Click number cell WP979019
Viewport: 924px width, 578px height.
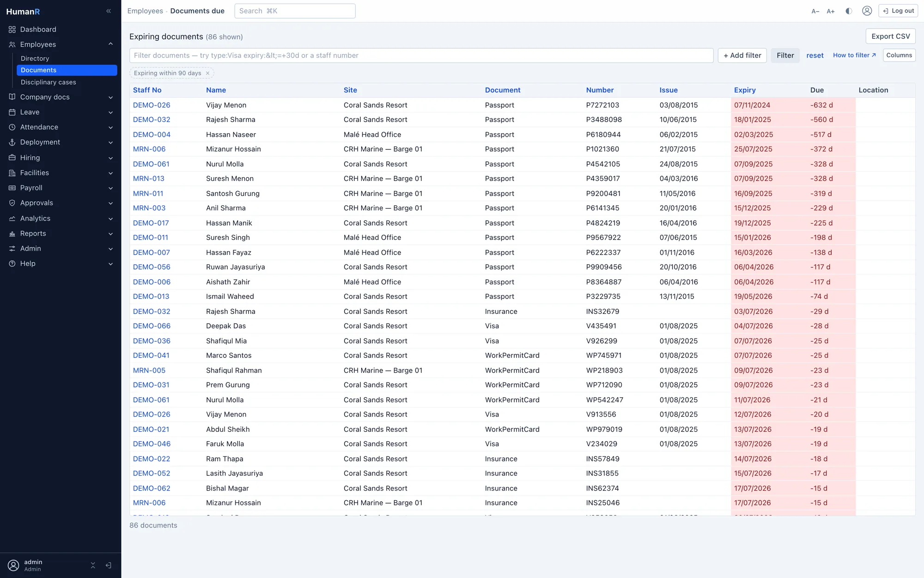[x=604, y=430]
